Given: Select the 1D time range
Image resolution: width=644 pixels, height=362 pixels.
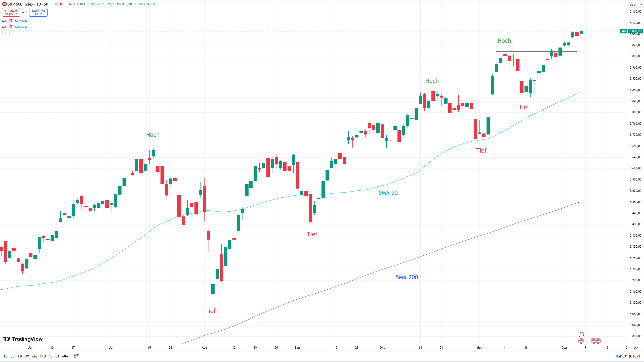Looking at the screenshot, I should [x=6, y=356].
